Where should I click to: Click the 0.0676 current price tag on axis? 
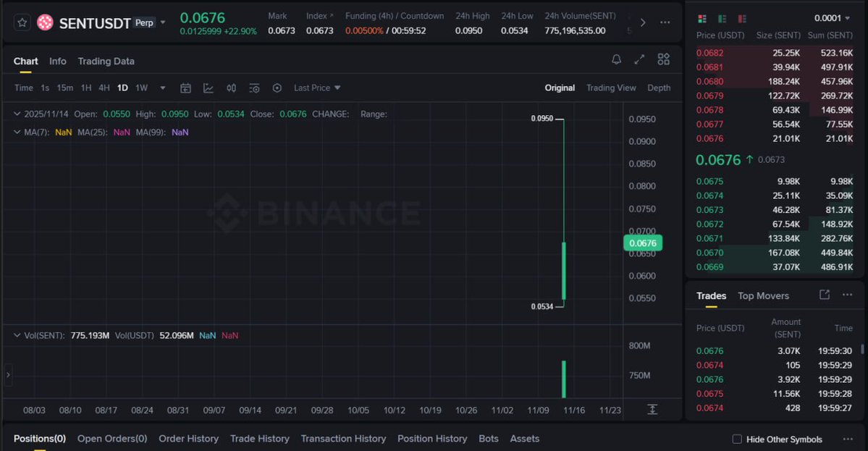click(x=643, y=243)
